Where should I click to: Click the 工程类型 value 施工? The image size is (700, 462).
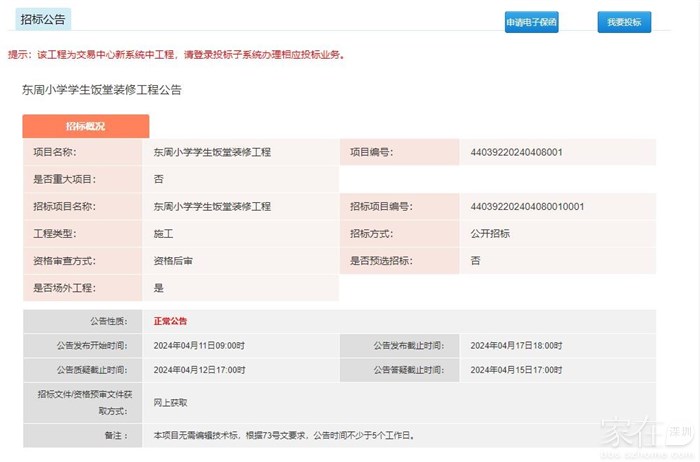(163, 234)
